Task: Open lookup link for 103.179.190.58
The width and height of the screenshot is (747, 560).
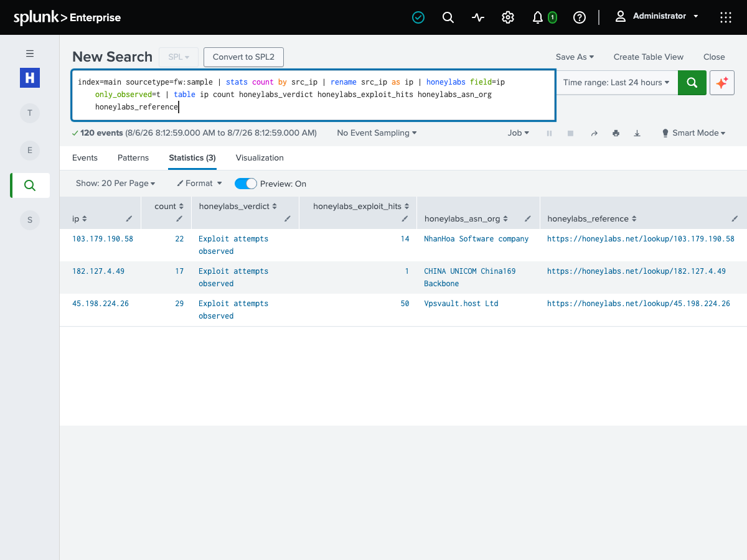Action: (x=641, y=239)
